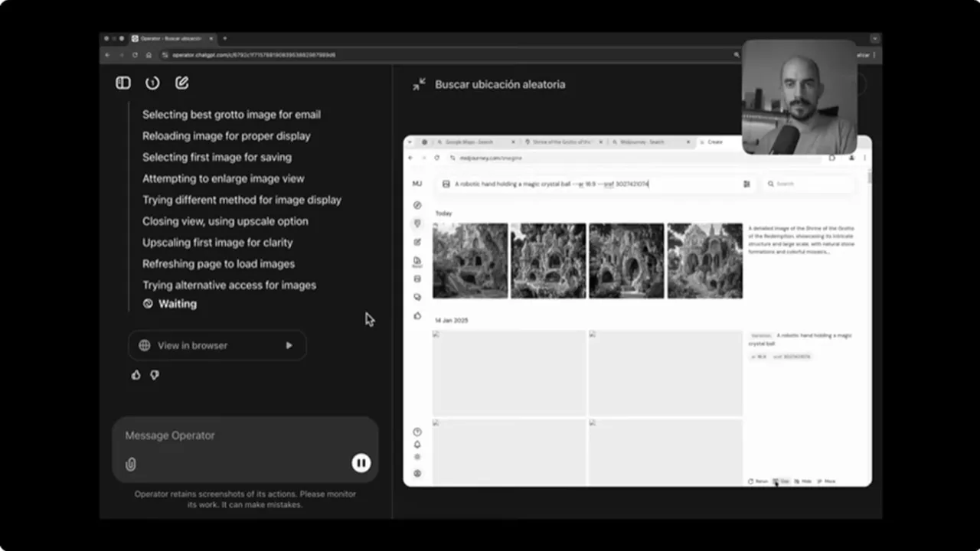Click the Message Operator input field
Viewport: 980px width, 551px height.
click(245, 435)
